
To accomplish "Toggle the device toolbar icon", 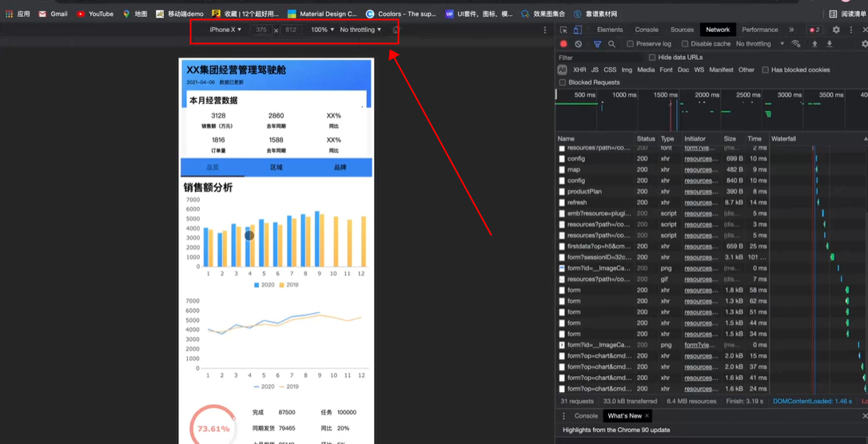I will click(x=577, y=30).
